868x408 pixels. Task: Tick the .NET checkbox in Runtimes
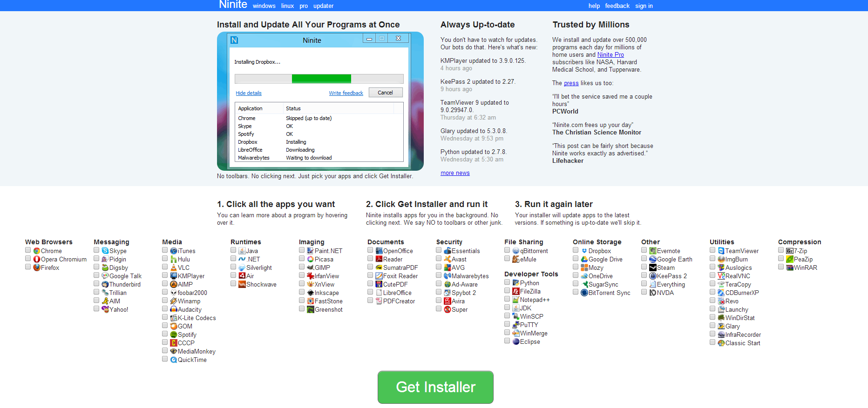pos(233,259)
